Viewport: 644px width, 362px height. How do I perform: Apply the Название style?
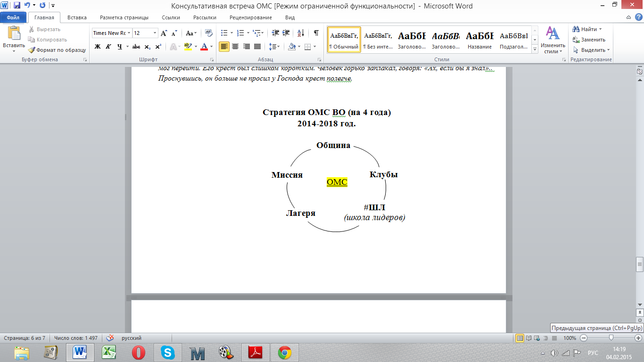coord(480,40)
